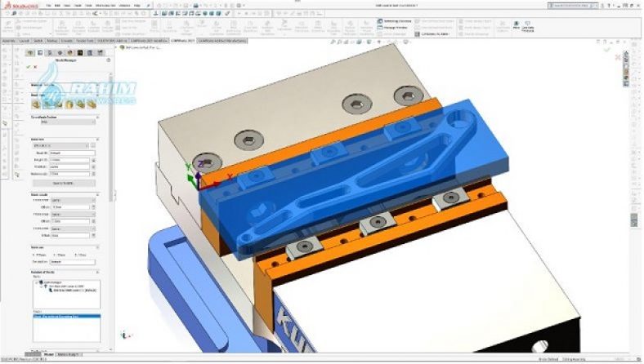Step the Thickness value spinner
Viewport: 644px width, 364px height.
coord(93,174)
